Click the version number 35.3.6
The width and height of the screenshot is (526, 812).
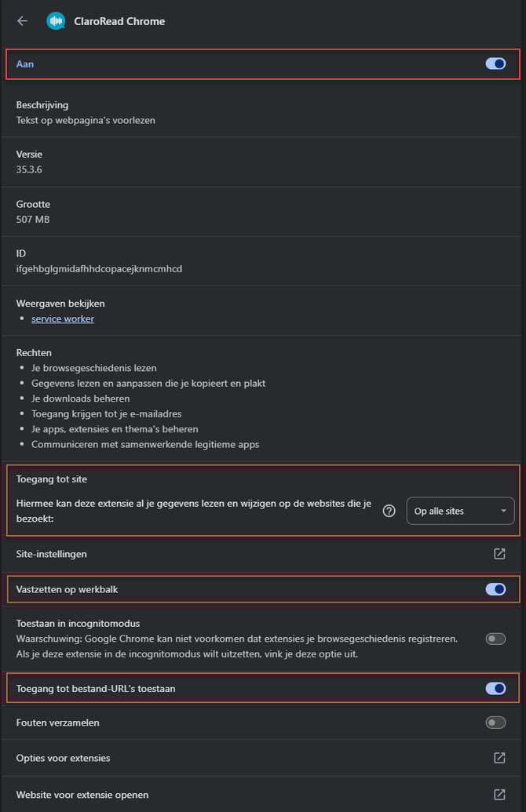(31, 169)
